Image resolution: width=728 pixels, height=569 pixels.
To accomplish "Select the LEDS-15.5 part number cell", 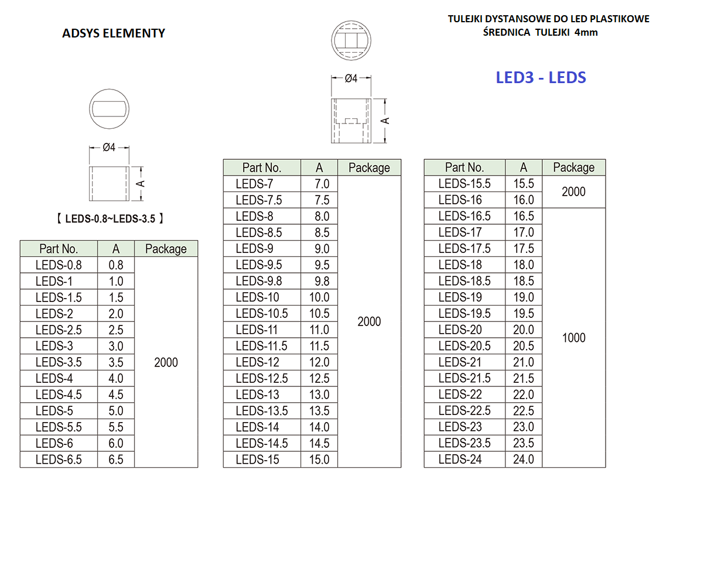I will [464, 184].
